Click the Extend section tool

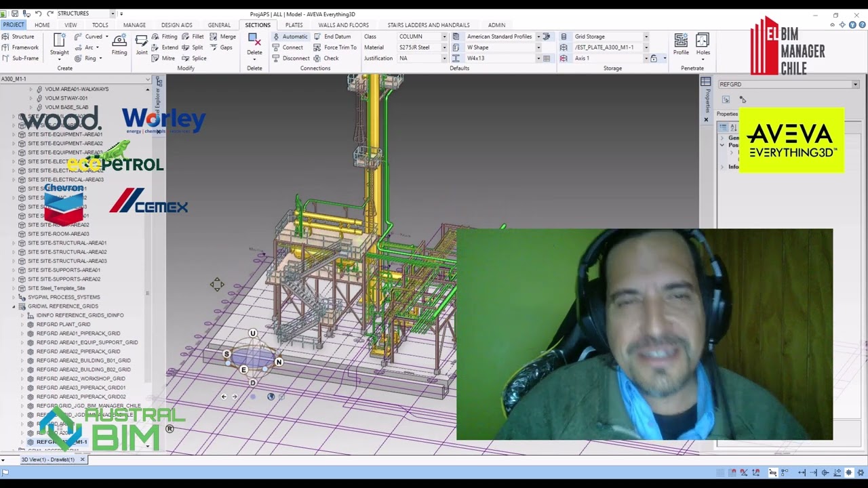(x=165, y=47)
